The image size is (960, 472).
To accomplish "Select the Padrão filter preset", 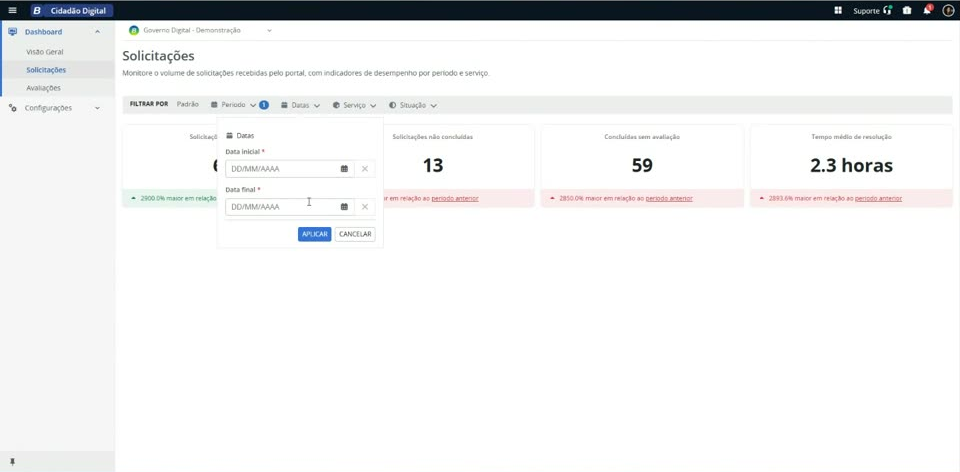I will pos(187,105).
